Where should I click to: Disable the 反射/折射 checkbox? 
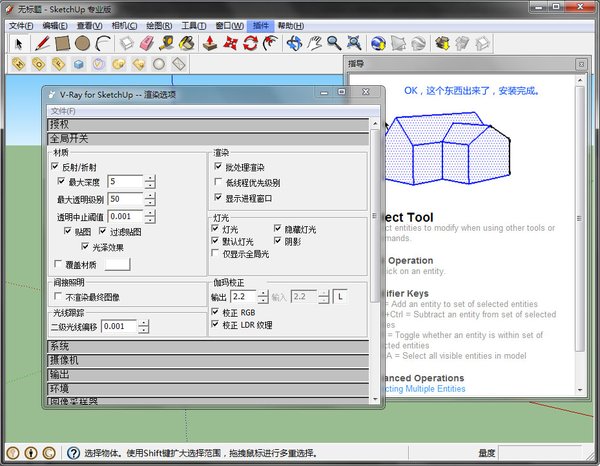(56, 167)
